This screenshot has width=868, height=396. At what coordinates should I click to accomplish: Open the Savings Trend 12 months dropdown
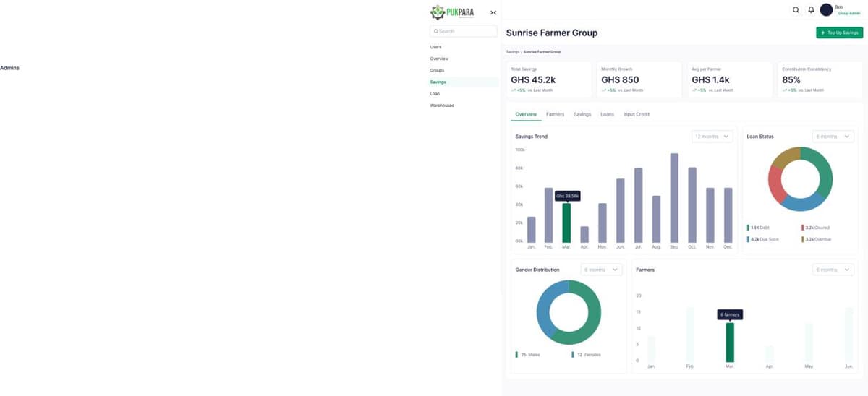[712, 137]
